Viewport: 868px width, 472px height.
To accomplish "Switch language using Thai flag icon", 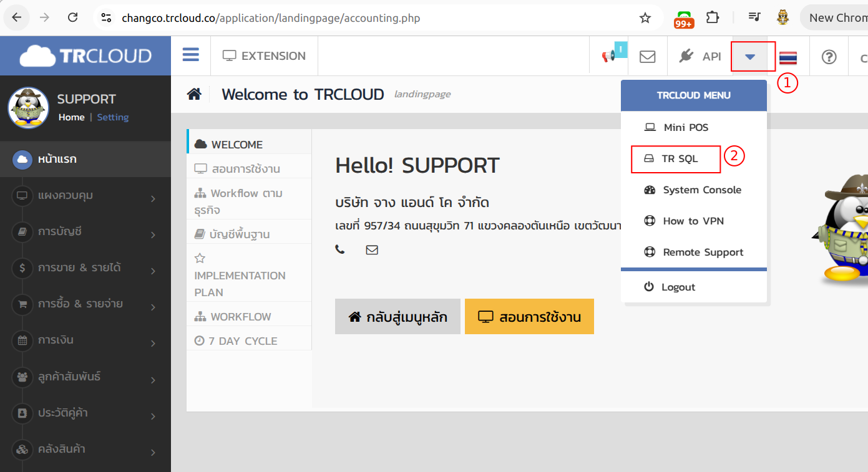I will (x=788, y=58).
